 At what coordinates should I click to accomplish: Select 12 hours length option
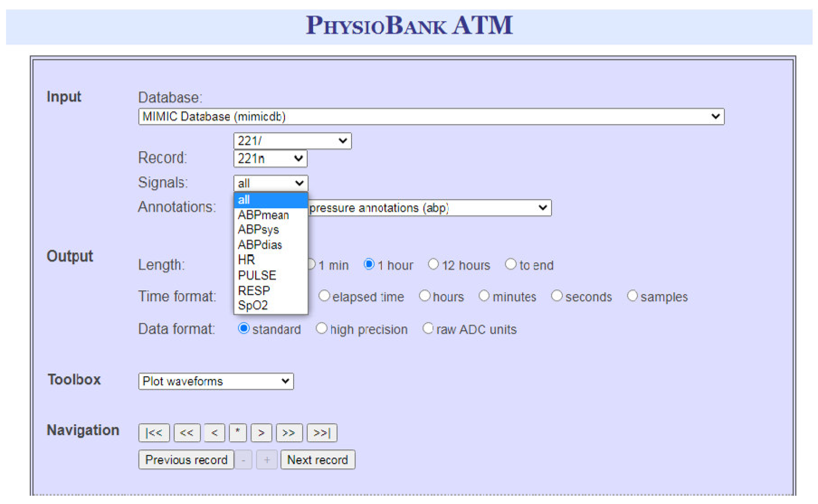[433, 264]
